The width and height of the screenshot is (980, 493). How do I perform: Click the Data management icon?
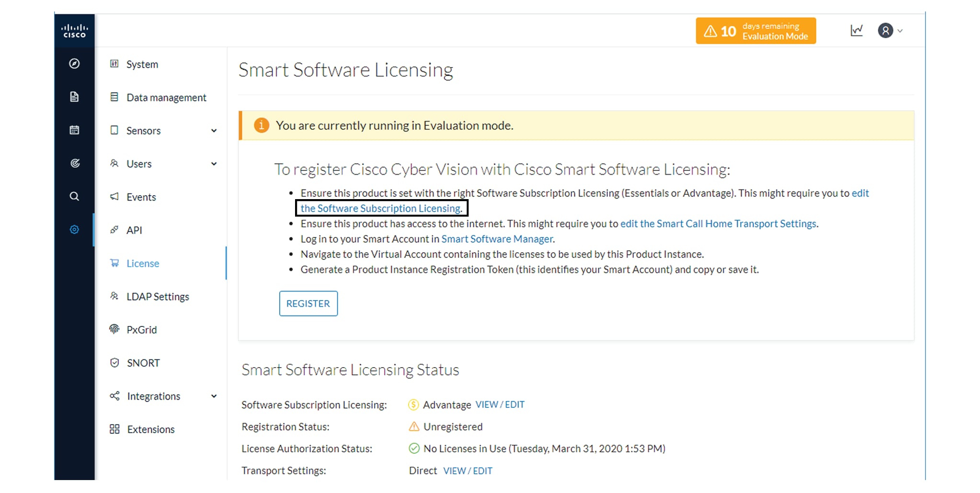(114, 97)
